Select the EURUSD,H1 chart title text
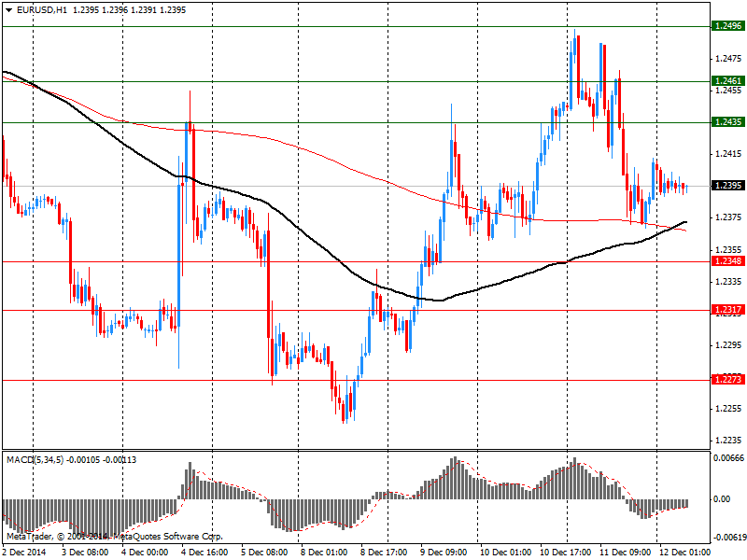 [x=42, y=10]
